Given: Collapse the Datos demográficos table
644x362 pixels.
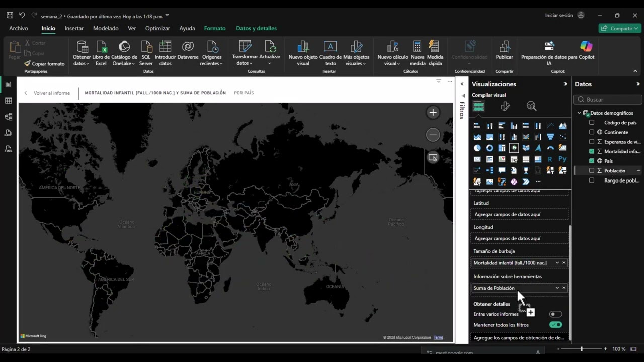Looking at the screenshot, I should click(579, 113).
